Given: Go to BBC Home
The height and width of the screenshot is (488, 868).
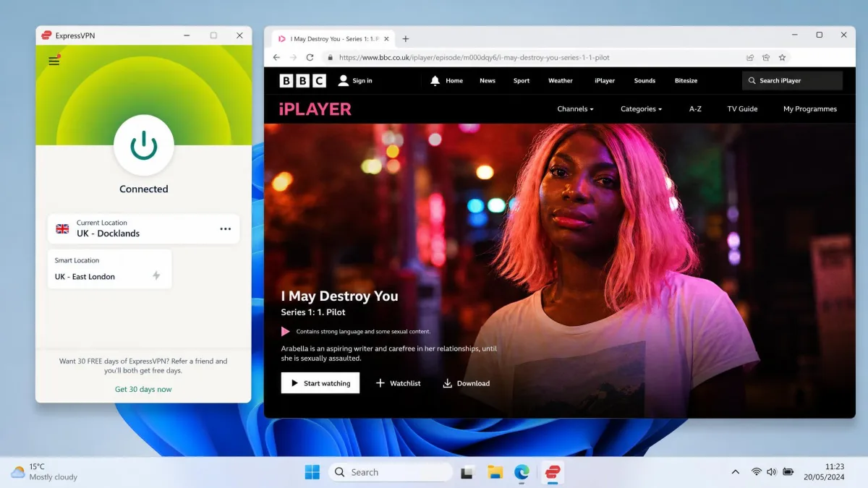Looking at the screenshot, I should (454, 80).
